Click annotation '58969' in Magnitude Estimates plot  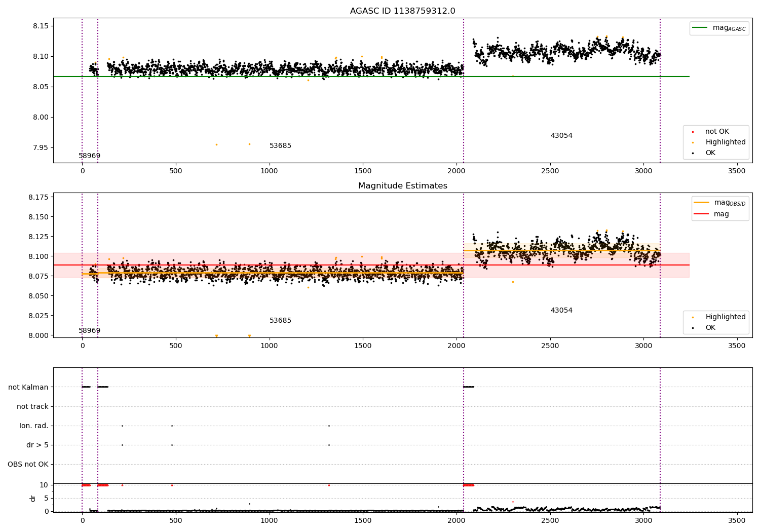click(89, 331)
